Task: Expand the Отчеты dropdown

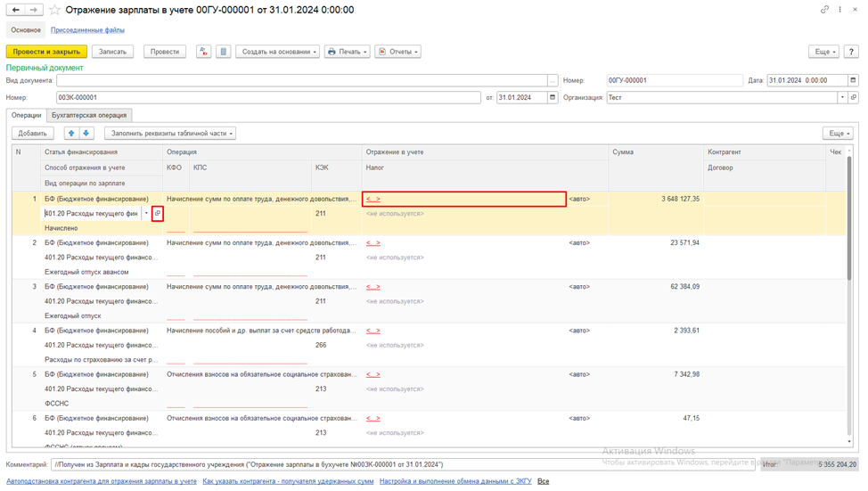Action: (x=398, y=52)
